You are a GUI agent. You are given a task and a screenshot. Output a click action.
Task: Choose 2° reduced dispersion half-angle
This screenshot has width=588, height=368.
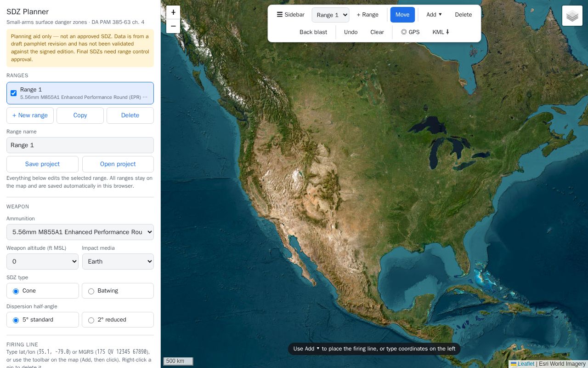[x=118, y=320]
